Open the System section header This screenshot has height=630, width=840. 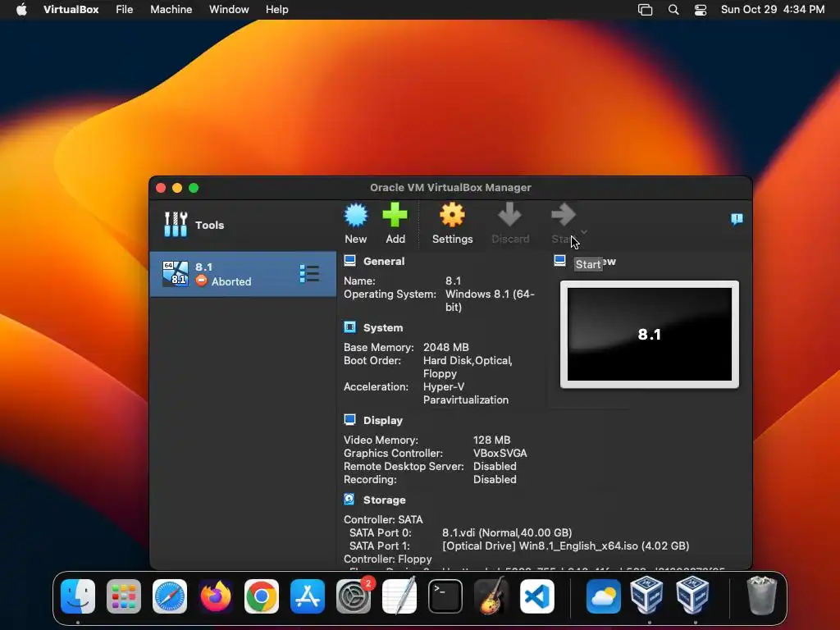pyautogui.click(x=383, y=327)
